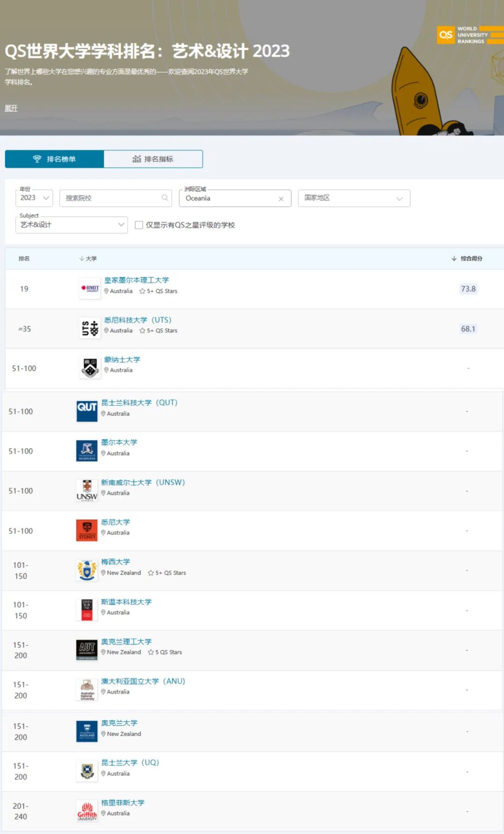Click the 68.1 score for UTS

pos(468,329)
